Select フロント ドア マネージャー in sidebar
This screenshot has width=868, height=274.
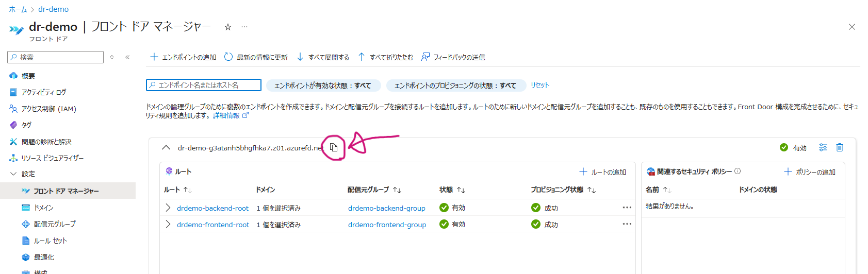tap(68, 191)
